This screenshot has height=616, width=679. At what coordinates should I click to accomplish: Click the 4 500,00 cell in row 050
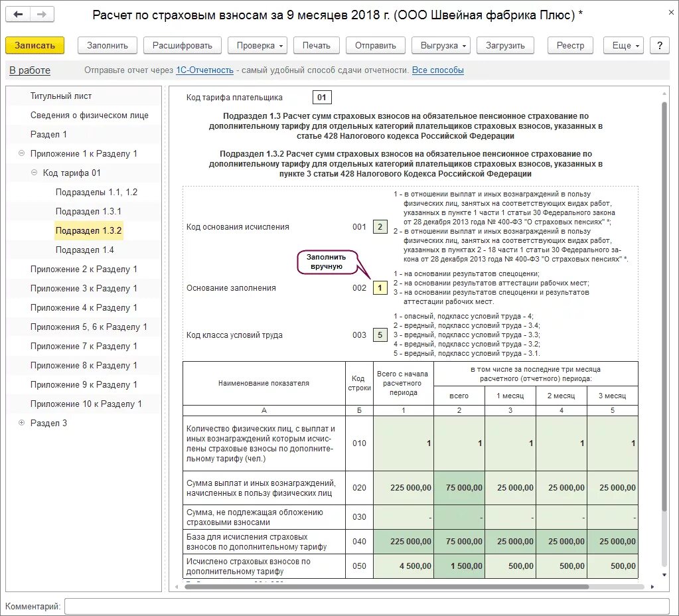pos(403,566)
